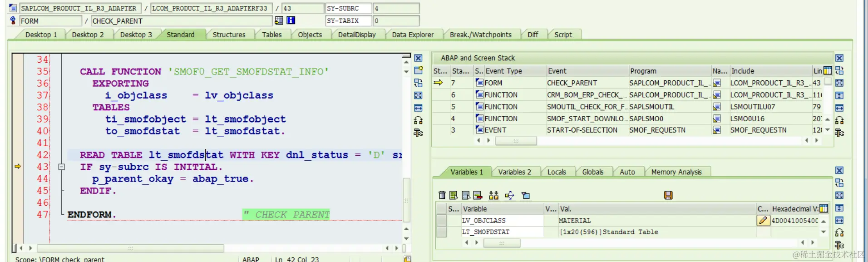Click the editor horizontal scrollbar thumb

click(x=130, y=248)
